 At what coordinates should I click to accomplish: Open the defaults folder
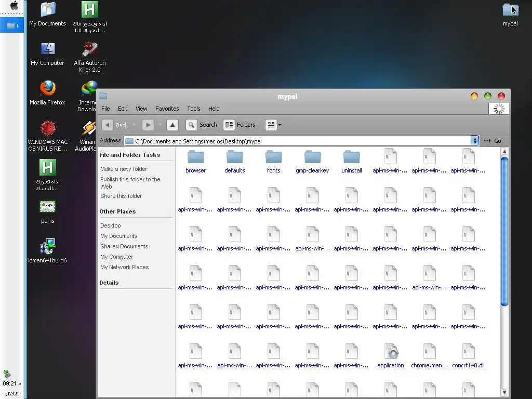pyautogui.click(x=234, y=162)
